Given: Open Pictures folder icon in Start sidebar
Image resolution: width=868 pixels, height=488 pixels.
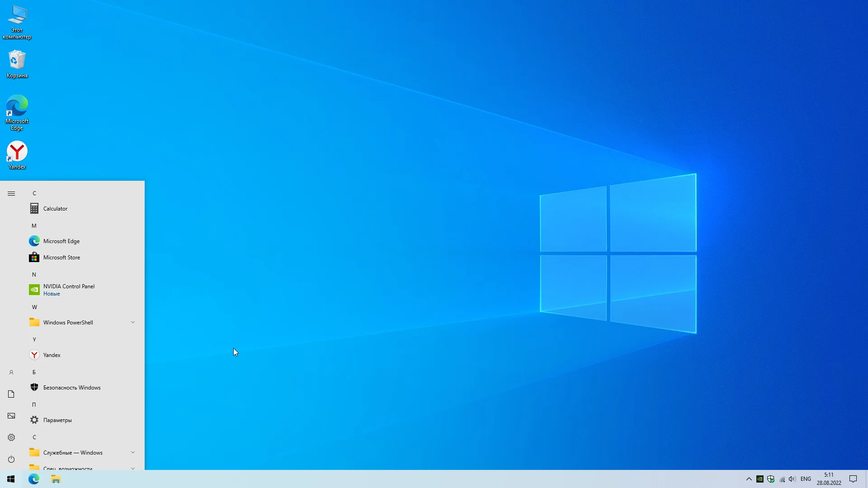Looking at the screenshot, I should [x=11, y=416].
